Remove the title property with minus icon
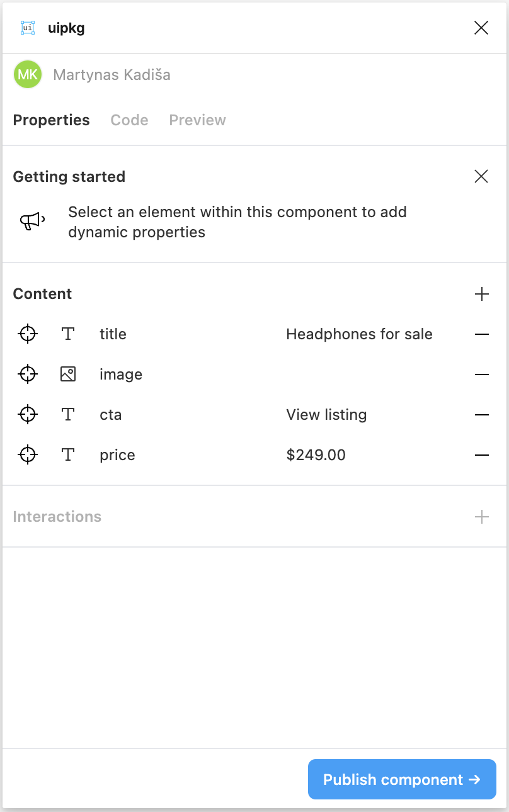 [x=482, y=334]
